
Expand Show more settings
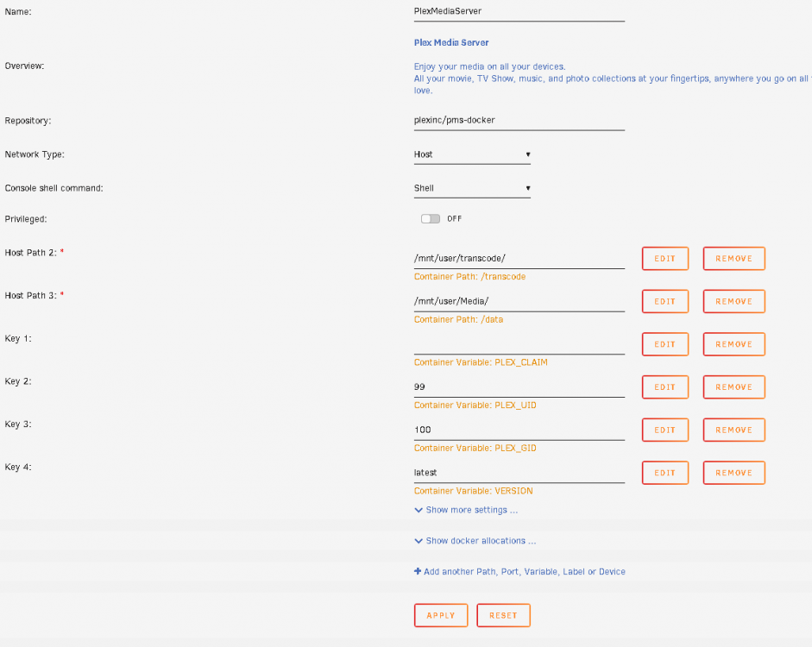[466, 510]
